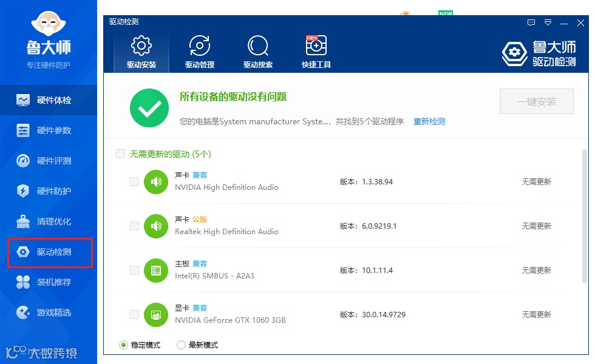Minimize the 驱动检测 window

click(x=564, y=23)
